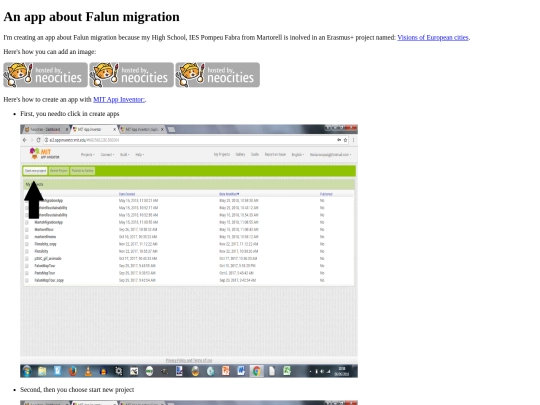Open the FalunMapTour project row
Image resolution: width=540 pixels, height=405 pixels.
pyautogui.click(x=45, y=266)
